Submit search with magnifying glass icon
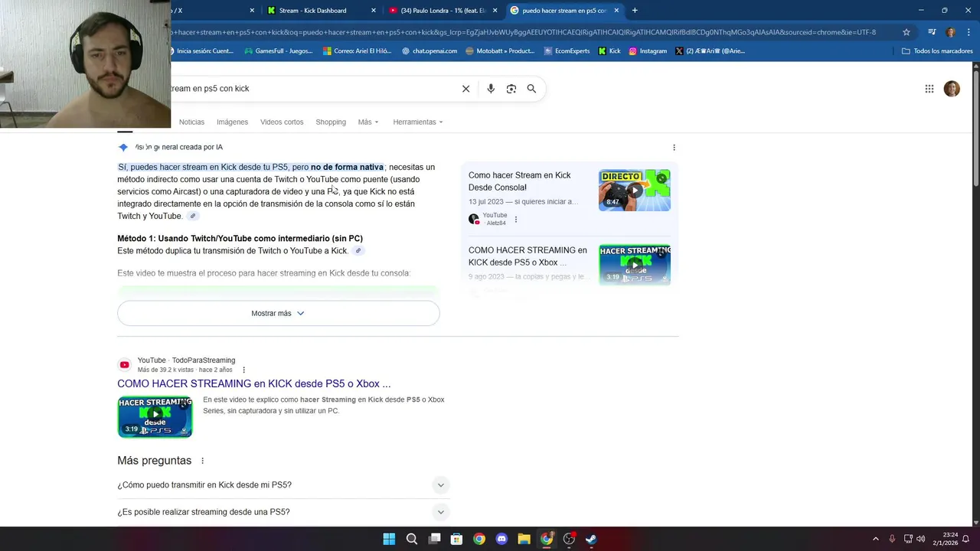 pyautogui.click(x=531, y=89)
